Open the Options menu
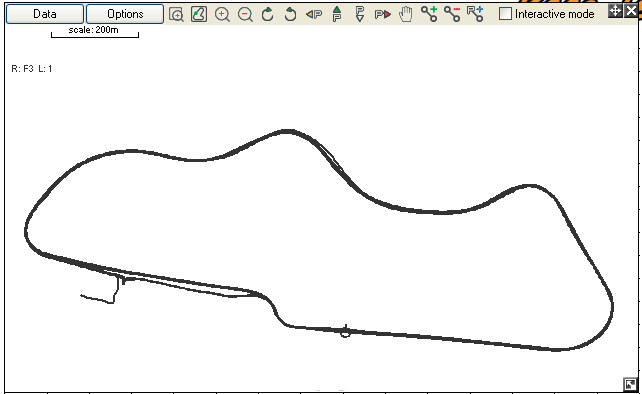This screenshot has height=394, width=642. point(125,14)
